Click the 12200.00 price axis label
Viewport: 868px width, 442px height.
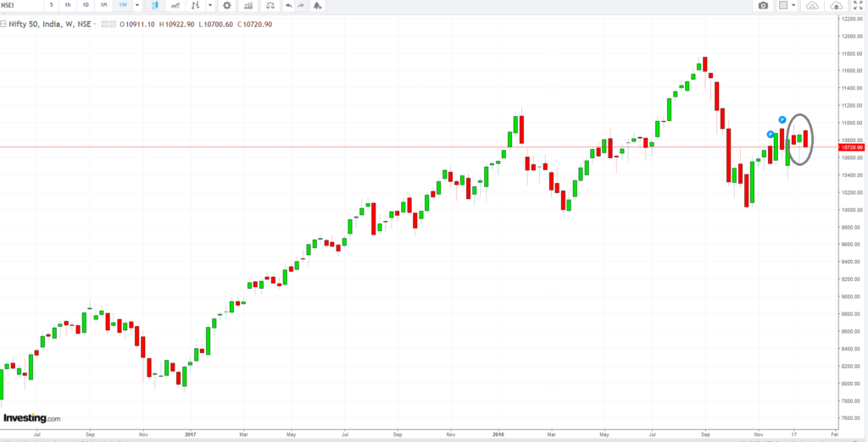853,19
